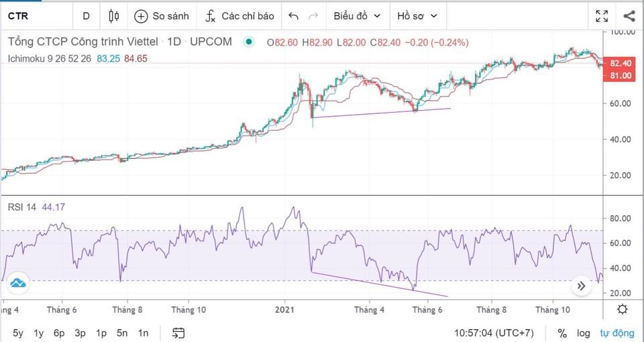Undo the last chart action
Viewport: 644px width, 342px height.
pos(293,16)
